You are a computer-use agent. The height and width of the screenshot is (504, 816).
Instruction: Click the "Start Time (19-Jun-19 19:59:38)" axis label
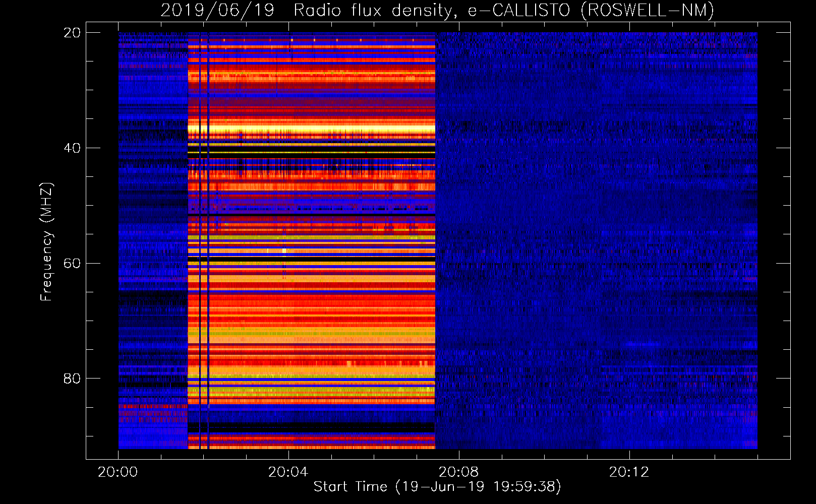coord(437,487)
